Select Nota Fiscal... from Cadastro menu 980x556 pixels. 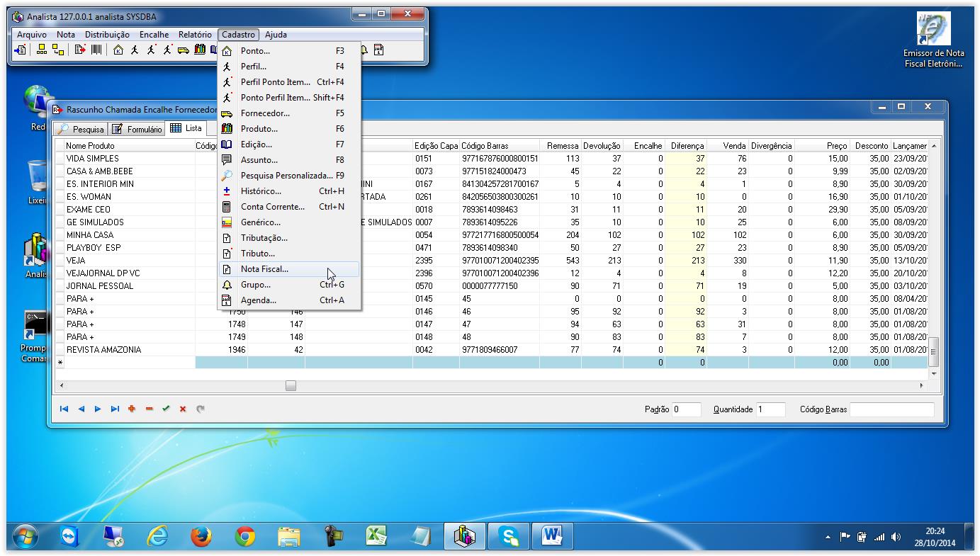[289, 269]
